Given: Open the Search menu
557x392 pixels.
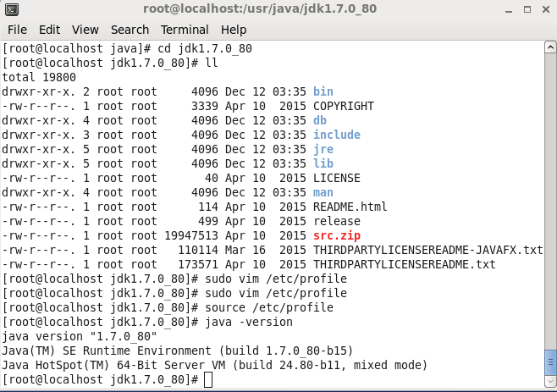Looking at the screenshot, I should click(x=130, y=30).
